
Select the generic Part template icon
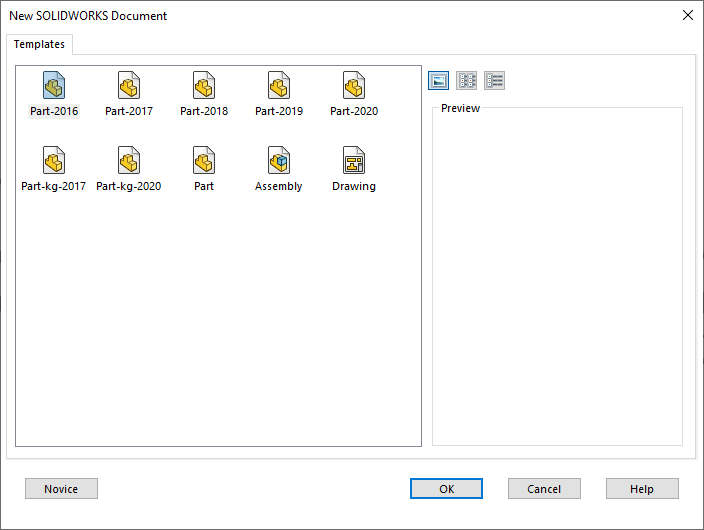click(x=204, y=161)
